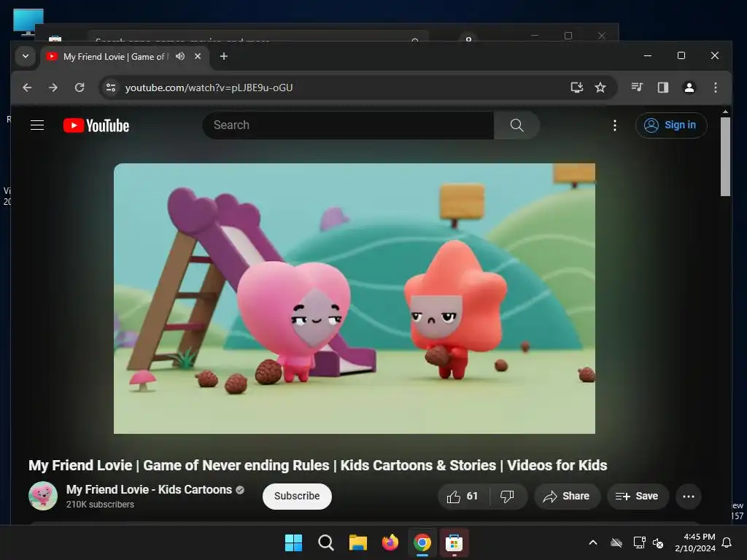Bookmark this tab with star icon

tap(600, 87)
